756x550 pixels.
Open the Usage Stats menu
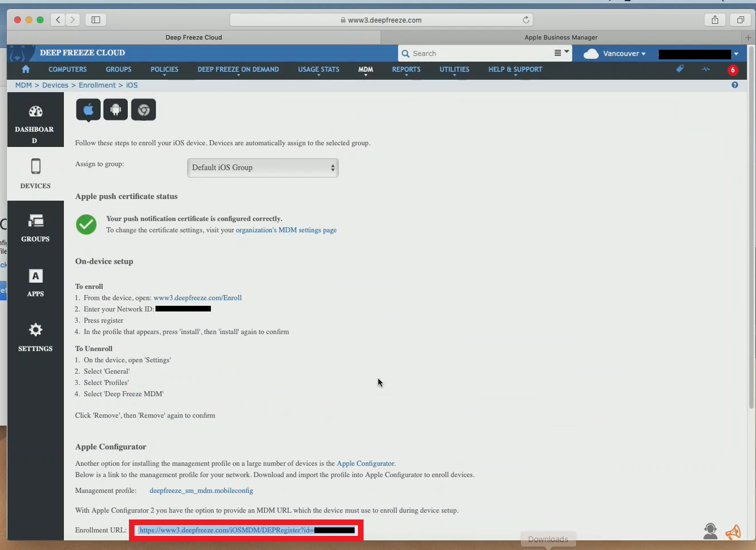tap(319, 70)
